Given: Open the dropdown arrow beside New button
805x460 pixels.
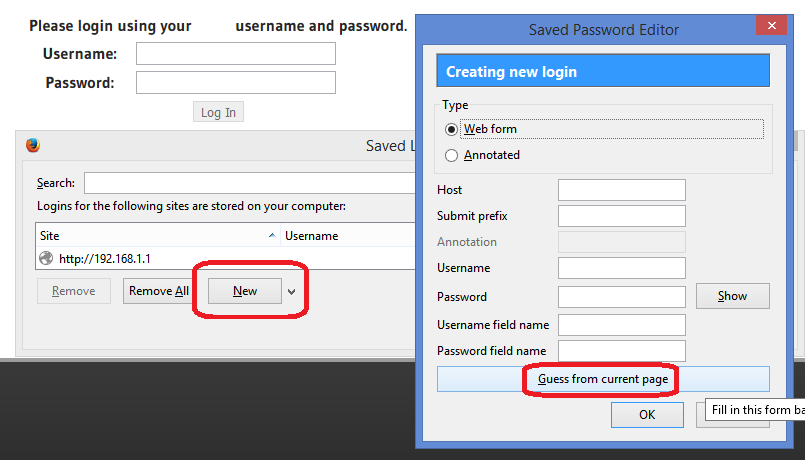Looking at the screenshot, I should click(x=292, y=292).
